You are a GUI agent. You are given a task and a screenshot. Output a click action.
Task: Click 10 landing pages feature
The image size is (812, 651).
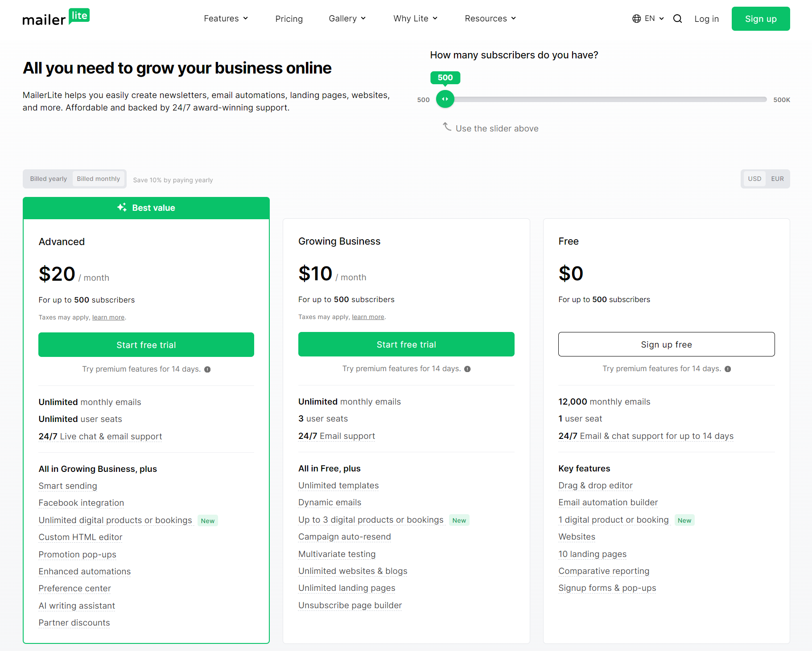[592, 554]
